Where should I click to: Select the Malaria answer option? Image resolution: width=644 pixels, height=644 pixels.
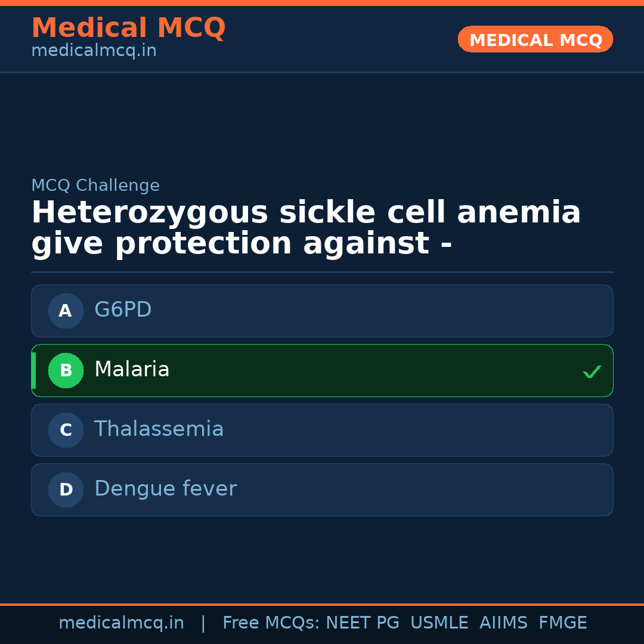322,370
